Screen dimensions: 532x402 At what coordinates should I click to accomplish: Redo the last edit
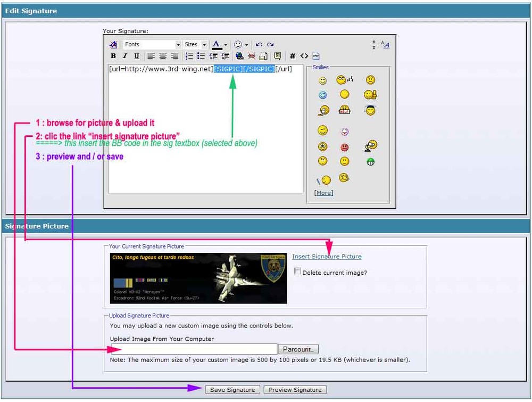coord(270,45)
